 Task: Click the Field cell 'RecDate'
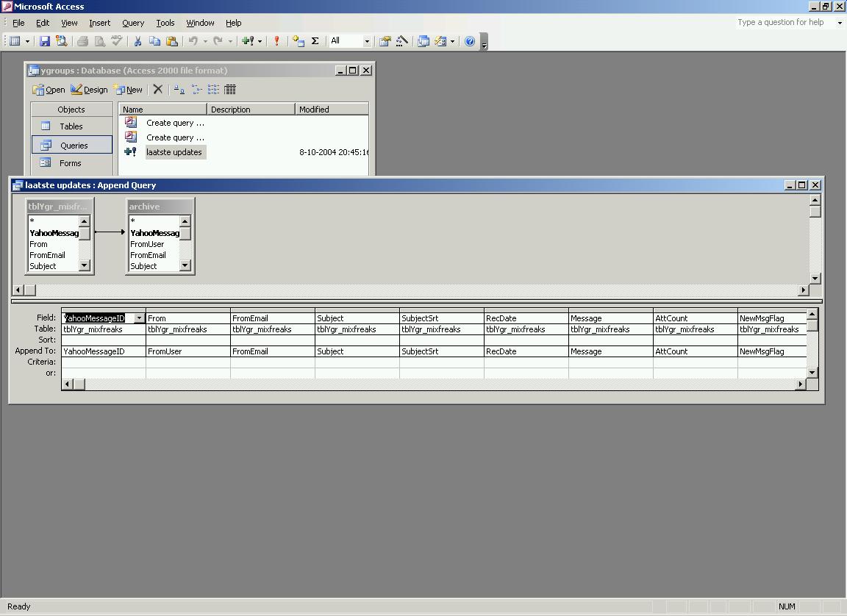(x=526, y=318)
